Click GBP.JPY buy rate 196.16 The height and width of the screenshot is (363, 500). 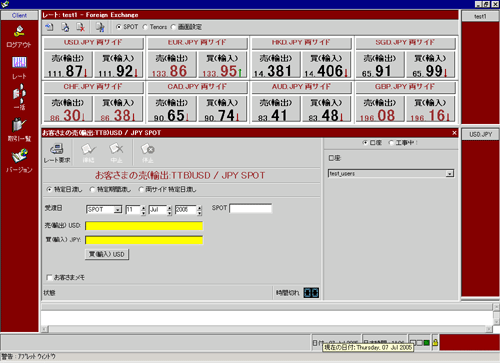430,109
